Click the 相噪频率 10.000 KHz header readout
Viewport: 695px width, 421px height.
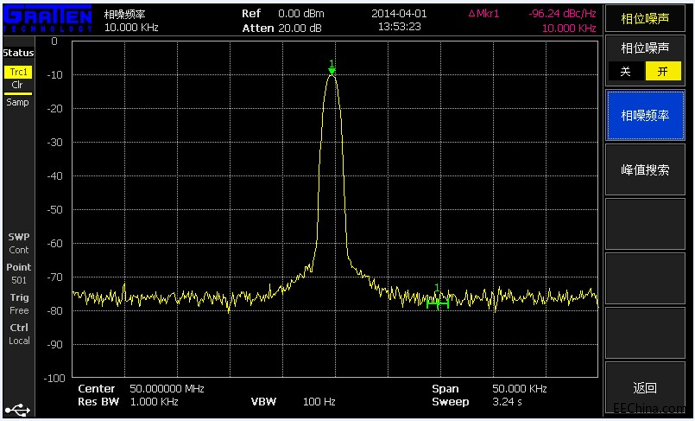click(x=131, y=21)
